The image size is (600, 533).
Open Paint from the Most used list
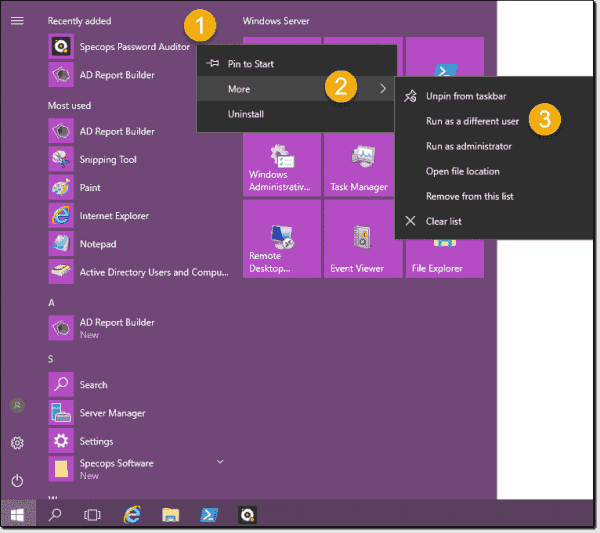[x=90, y=188]
